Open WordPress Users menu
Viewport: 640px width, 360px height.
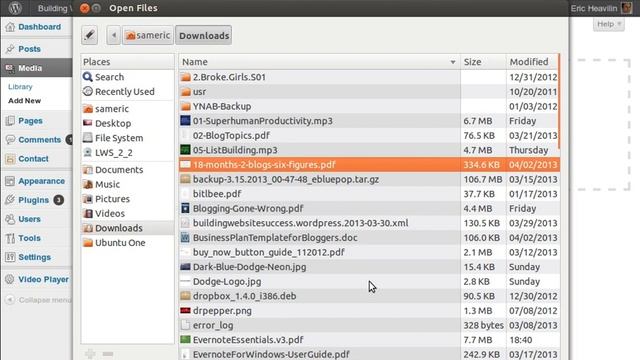(36, 219)
